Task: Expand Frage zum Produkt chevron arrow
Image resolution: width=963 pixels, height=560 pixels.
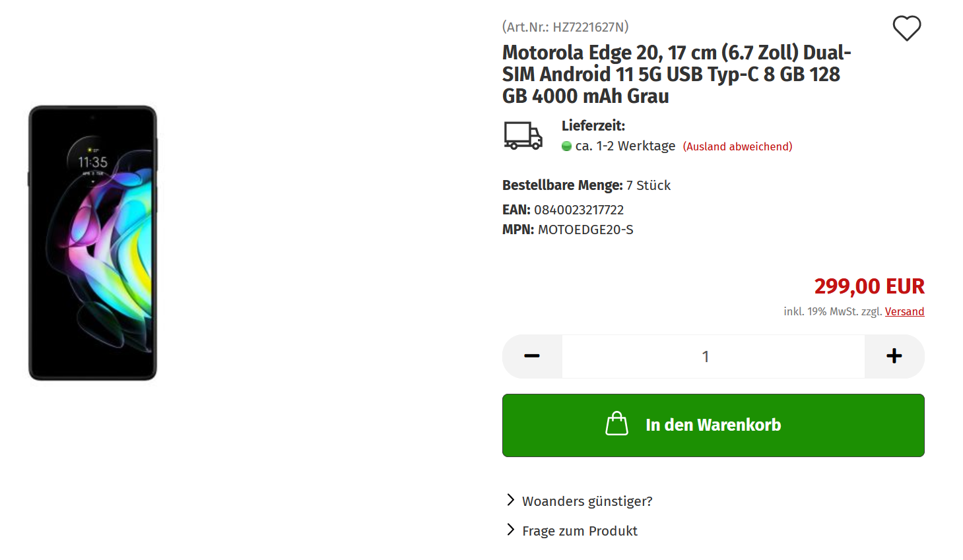Action: click(510, 530)
